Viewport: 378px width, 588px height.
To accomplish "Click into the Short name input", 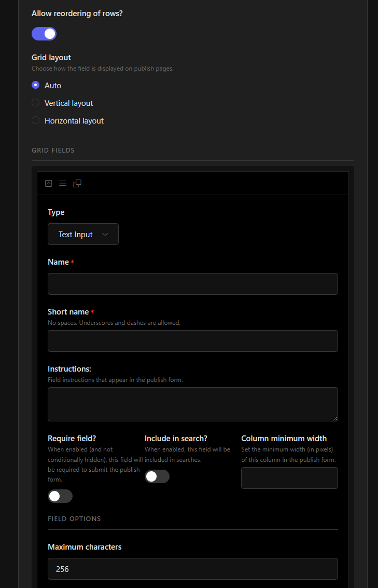I will 192,341.
